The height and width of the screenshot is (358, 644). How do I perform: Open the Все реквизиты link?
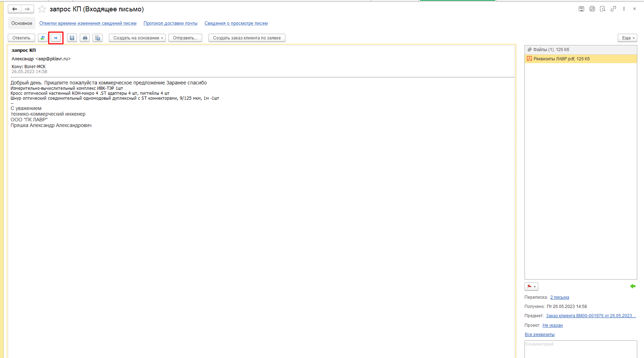point(539,335)
